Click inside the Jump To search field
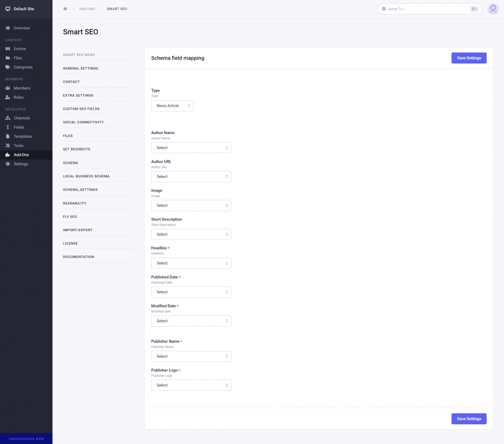Viewport: 504px width, 444px height. coord(428,9)
